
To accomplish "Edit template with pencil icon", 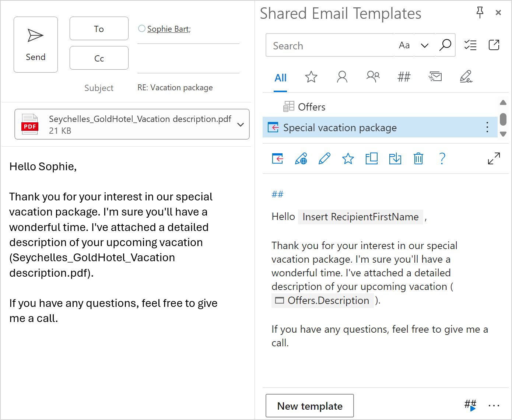I will pos(325,158).
